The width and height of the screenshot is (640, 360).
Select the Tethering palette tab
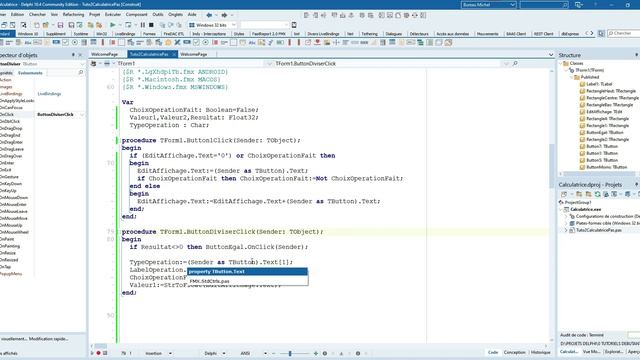(369, 34)
